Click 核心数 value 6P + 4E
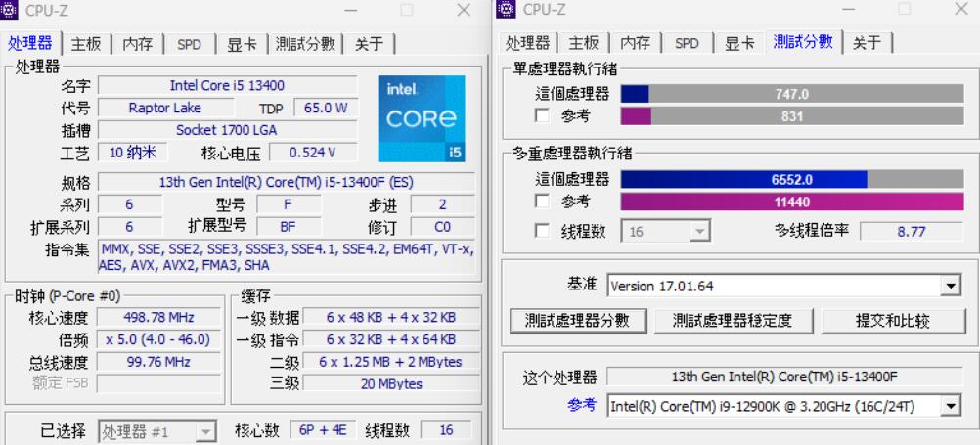The height and width of the screenshot is (445, 980). (323, 430)
